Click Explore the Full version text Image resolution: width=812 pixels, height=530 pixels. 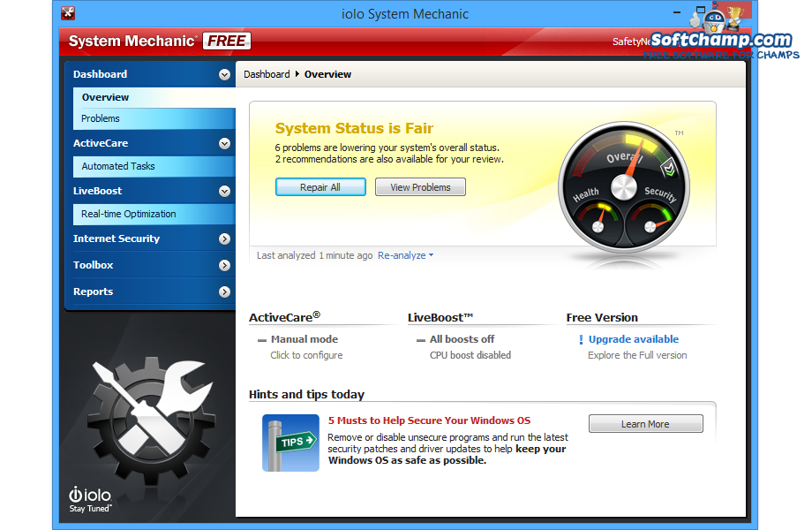point(637,355)
